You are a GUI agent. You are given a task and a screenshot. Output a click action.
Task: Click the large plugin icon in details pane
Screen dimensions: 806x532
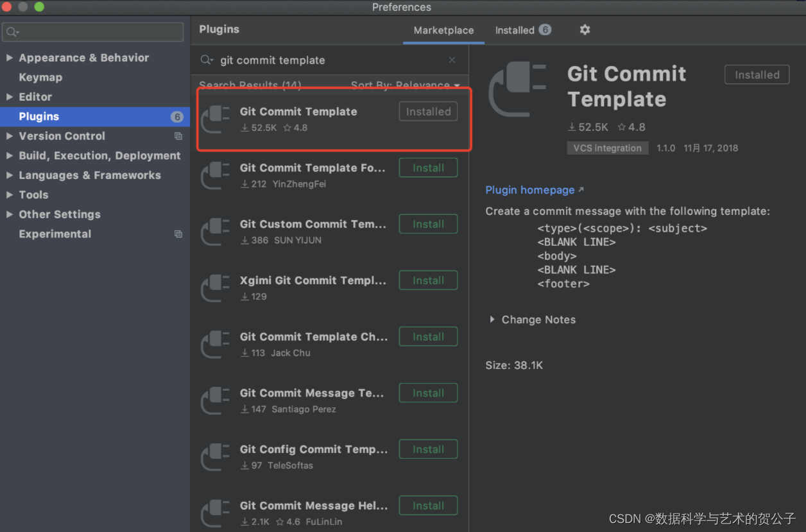coord(517,88)
